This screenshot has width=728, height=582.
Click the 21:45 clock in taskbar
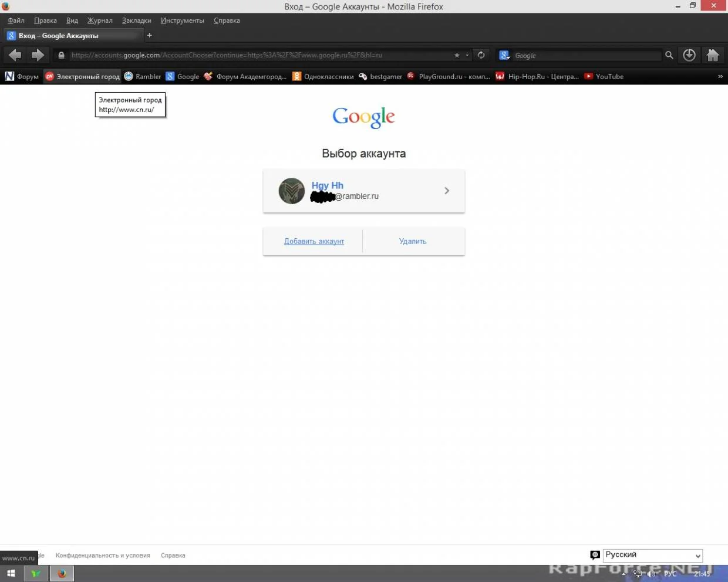tap(702, 574)
